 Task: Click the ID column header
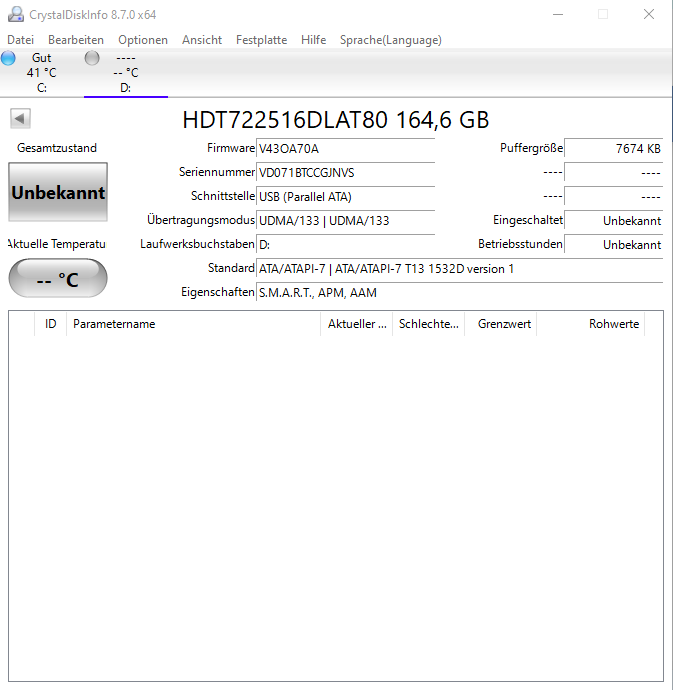pos(51,324)
